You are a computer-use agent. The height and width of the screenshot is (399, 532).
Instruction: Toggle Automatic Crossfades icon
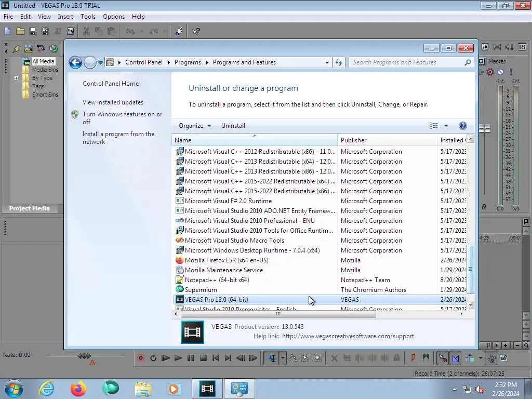pyautogui.click(x=456, y=358)
